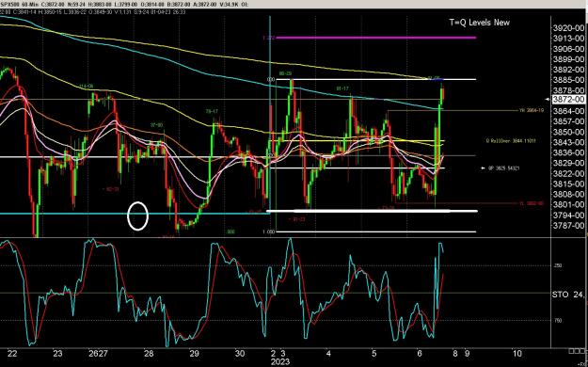Click the 29 date axis label
This screenshot has width=588, height=367.
pos(194,353)
